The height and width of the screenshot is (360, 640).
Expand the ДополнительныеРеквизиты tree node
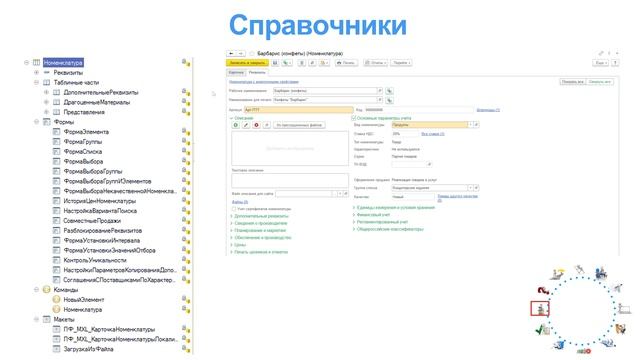point(46,92)
